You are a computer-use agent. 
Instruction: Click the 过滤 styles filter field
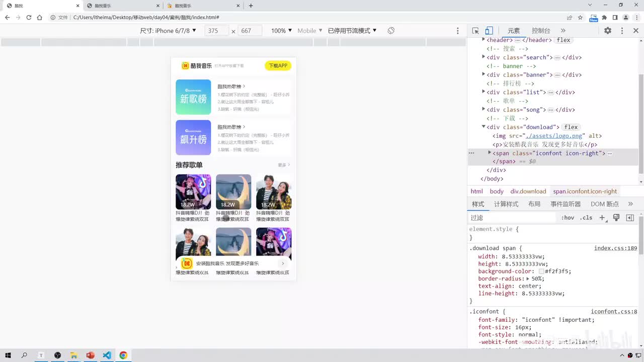coord(512,218)
